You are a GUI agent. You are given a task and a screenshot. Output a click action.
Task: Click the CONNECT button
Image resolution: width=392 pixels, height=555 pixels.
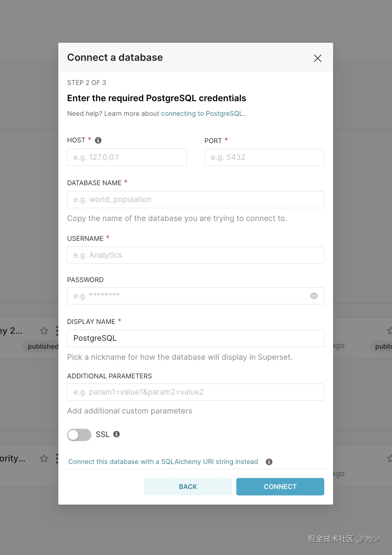coord(280,487)
